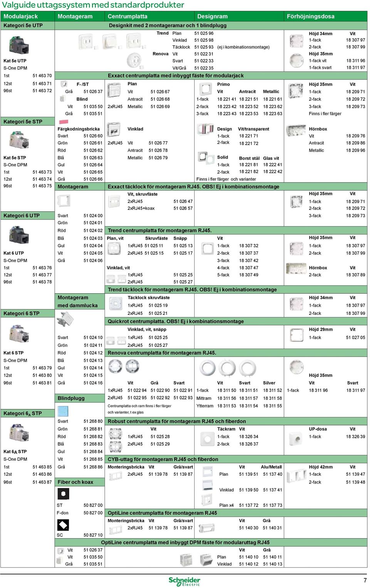Select the Kat 6A STP jack picture
The image size is (370, 588).
[19, 432]
